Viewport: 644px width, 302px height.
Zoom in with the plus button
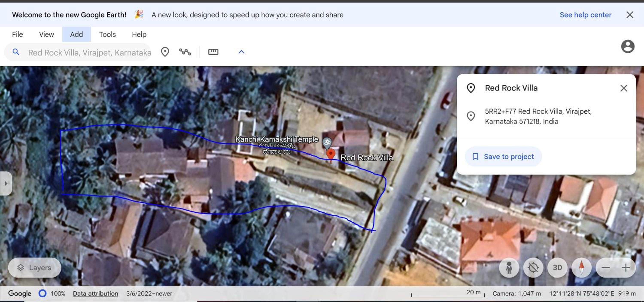point(626,268)
